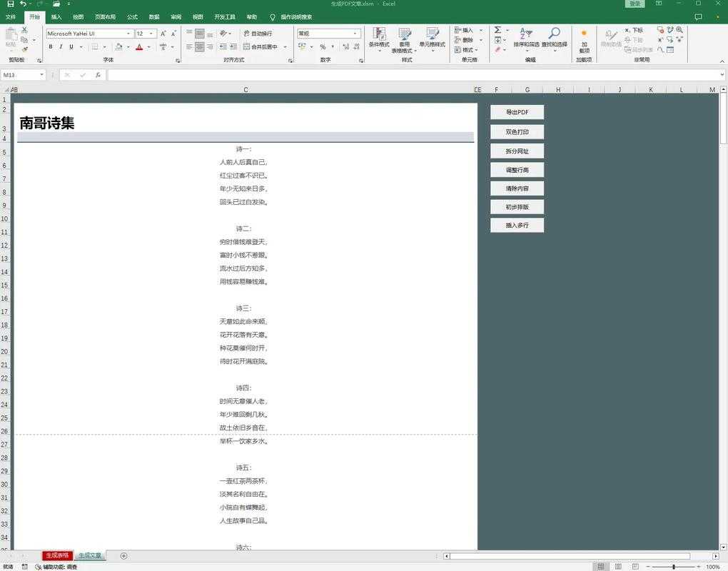Click the red font color swatch
The width and height of the screenshot is (728, 571).
[x=139, y=48]
